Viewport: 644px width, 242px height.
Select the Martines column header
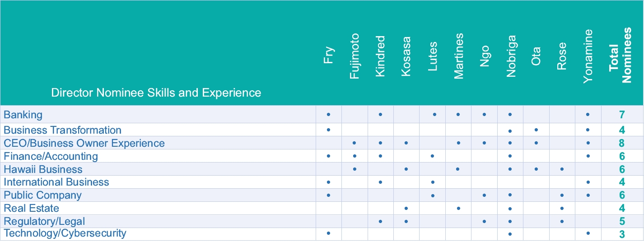pyautogui.click(x=459, y=56)
